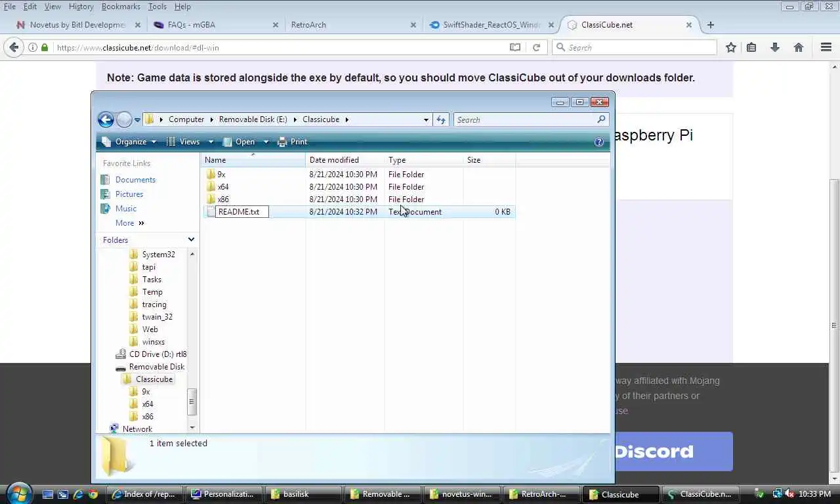This screenshot has width=840, height=504.
Task: Select Tasks folder in tree
Action: pos(152,280)
